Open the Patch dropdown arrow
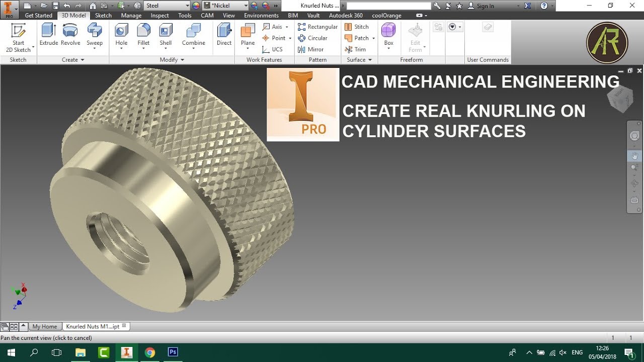Screen dimensions: 644x362 pyautogui.click(x=373, y=38)
